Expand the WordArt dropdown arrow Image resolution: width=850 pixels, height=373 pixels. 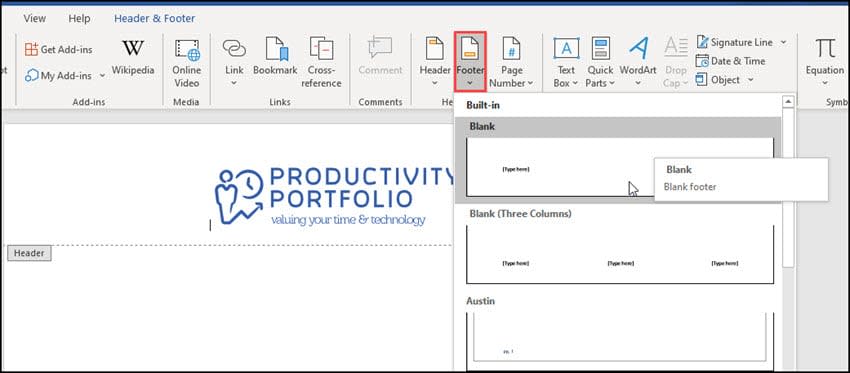point(638,83)
